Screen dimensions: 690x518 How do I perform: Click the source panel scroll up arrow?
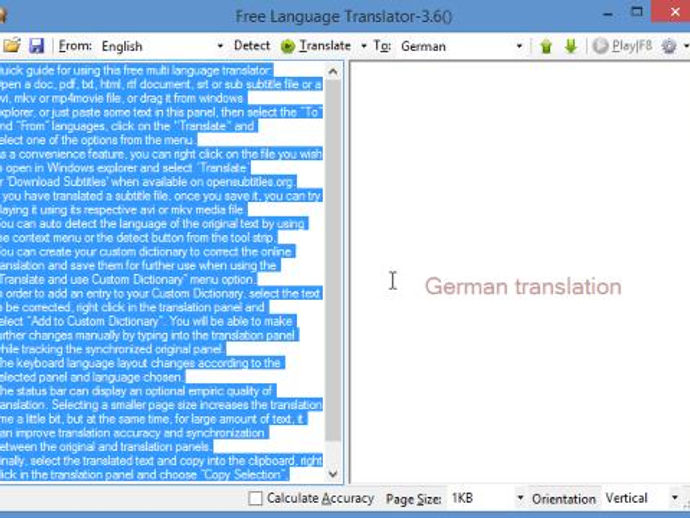click(333, 71)
